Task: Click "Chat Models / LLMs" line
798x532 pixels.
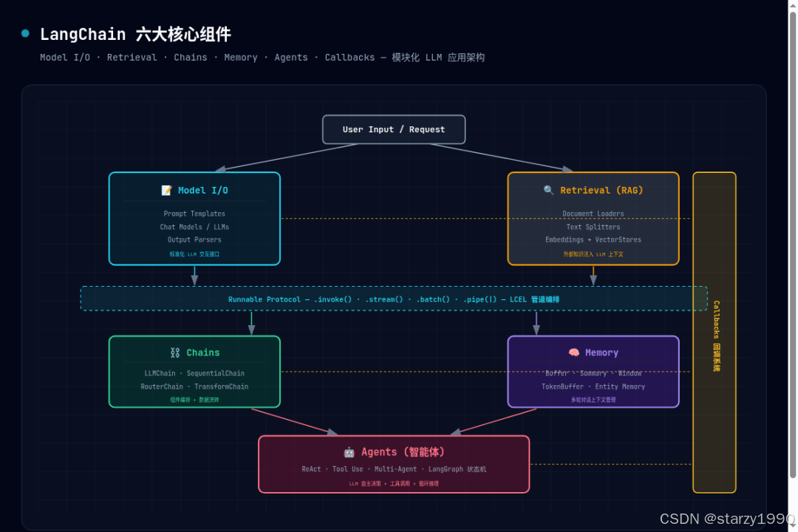Action: pyautogui.click(x=194, y=227)
